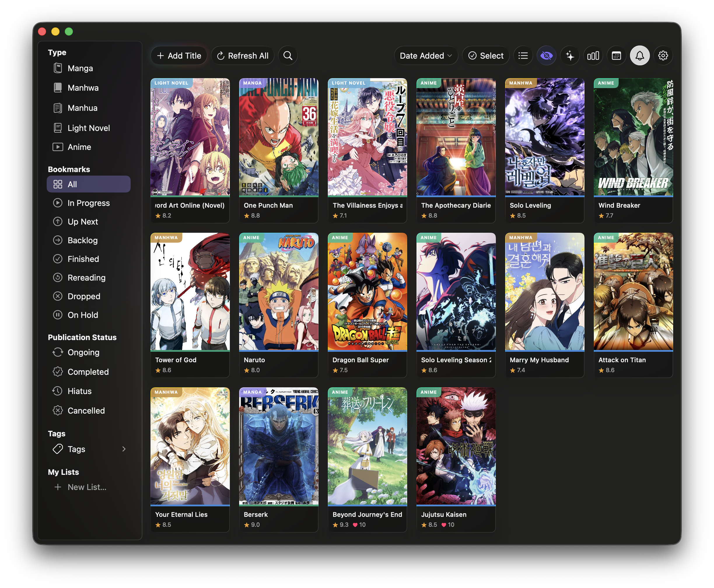The width and height of the screenshot is (714, 588).
Task: Switch to list view icon
Action: pyautogui.click(x=523, y=55)
